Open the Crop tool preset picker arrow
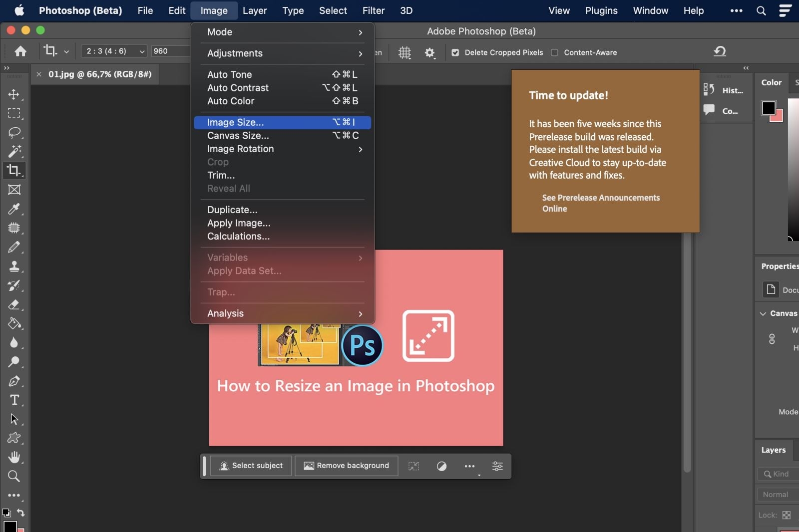 coord(66,51)
